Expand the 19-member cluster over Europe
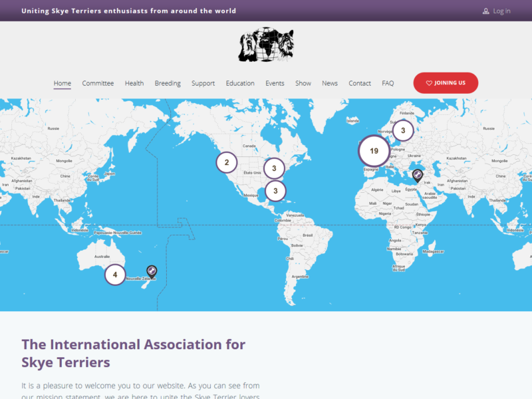Viewport: 532px width, 399px height. click(x=374, y=151)
